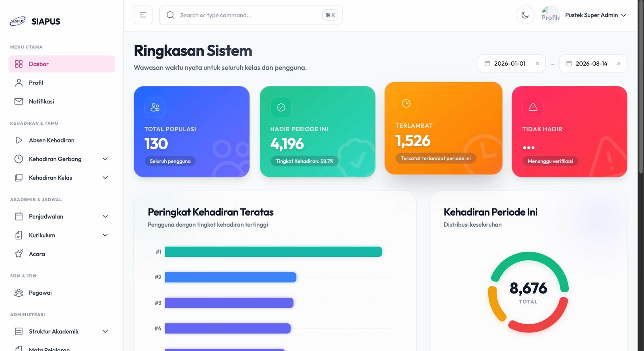Click the #1 ranking teal bar
644x351 pixels.
point(273,252)
